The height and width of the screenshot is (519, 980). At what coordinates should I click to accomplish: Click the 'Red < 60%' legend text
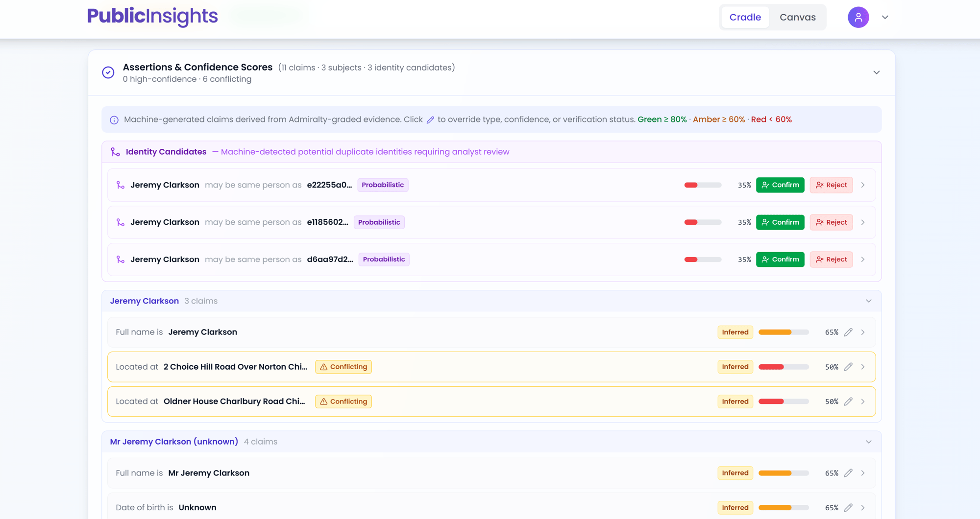point(771,119)
